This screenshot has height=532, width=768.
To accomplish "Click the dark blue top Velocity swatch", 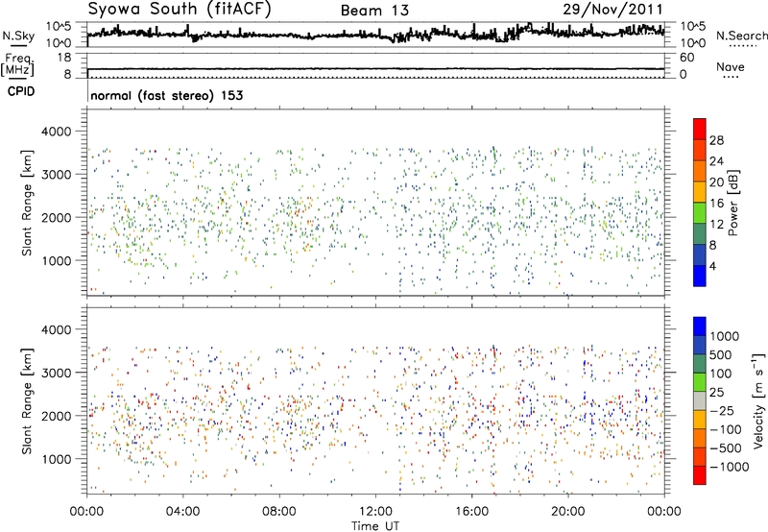I will click(x=700, y=326).
